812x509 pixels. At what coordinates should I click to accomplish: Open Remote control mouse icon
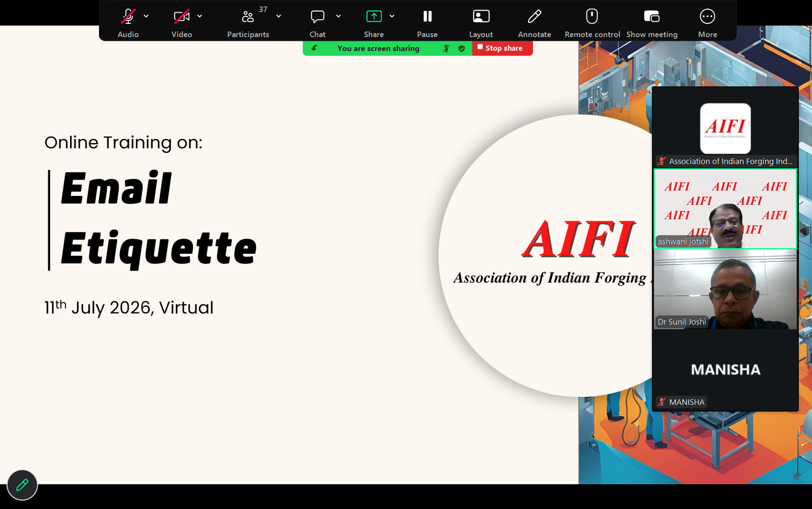tap(592, 17)
